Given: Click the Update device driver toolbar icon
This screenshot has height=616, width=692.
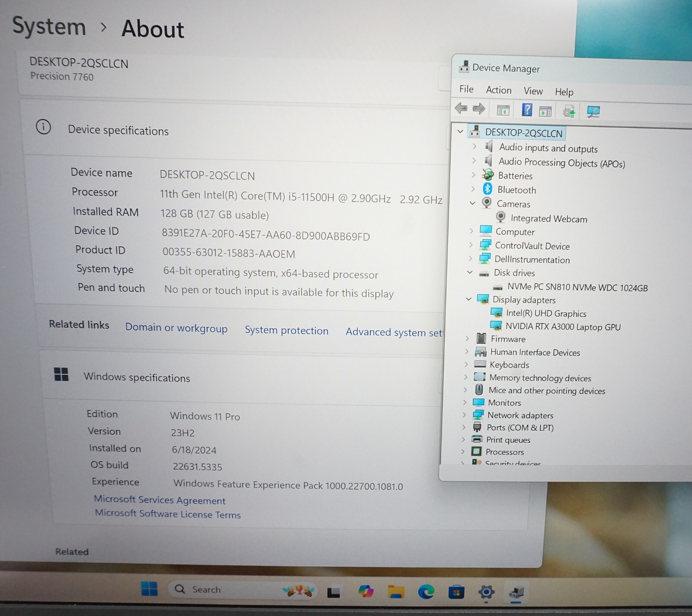Looking at the screenshot, I should [x=569, y=112].
